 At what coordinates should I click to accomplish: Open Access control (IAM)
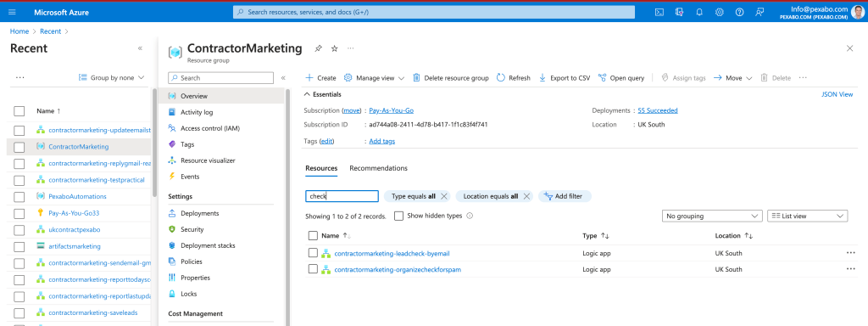tap(210, 128)
